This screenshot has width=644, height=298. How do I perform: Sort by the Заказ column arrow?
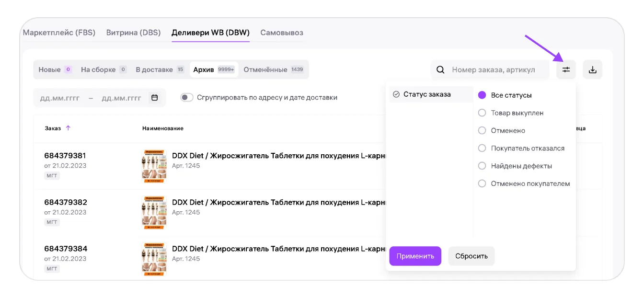click(x=68, y=128)
